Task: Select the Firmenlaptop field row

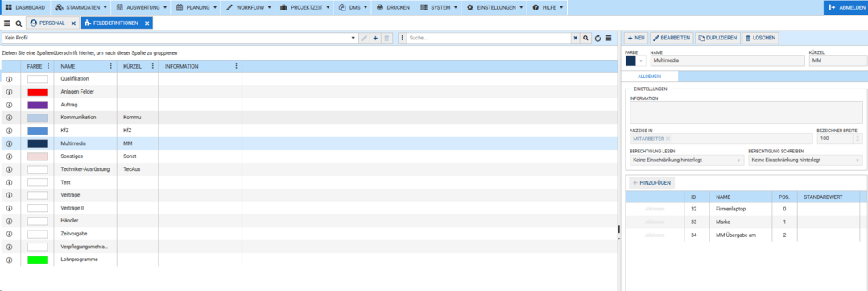Action: [x=746, y=209]
